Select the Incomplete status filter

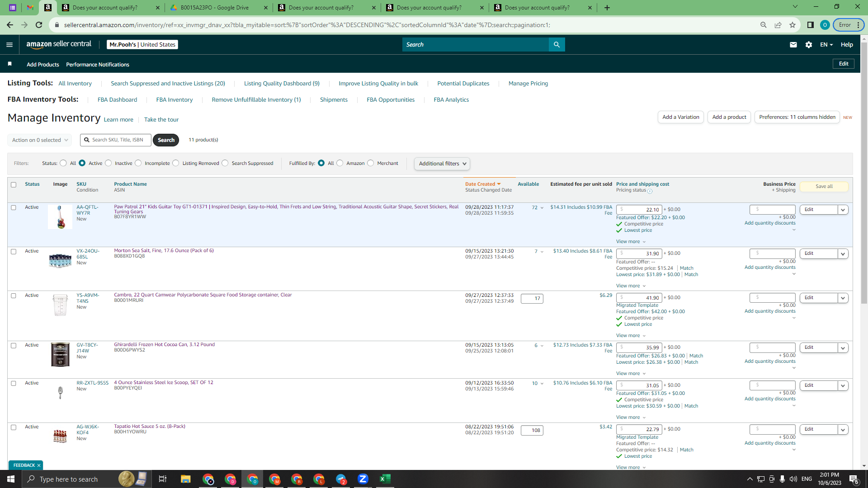pos(138,163)
